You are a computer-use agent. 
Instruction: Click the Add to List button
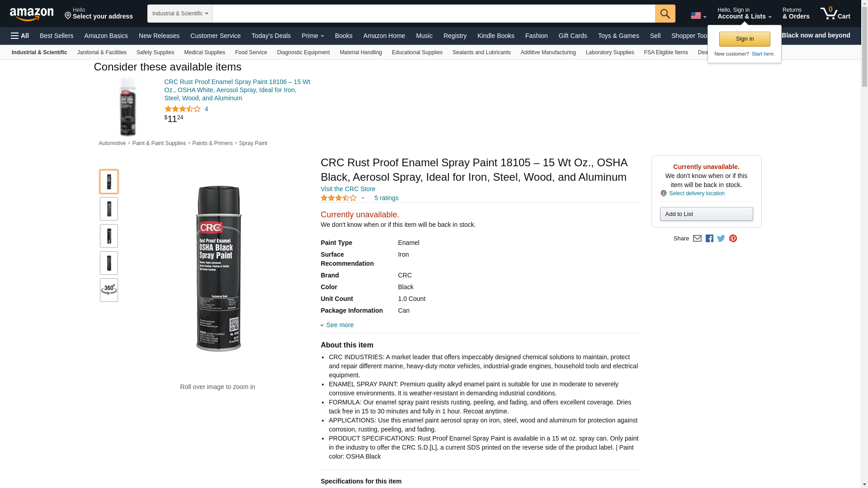click(706, 214)
